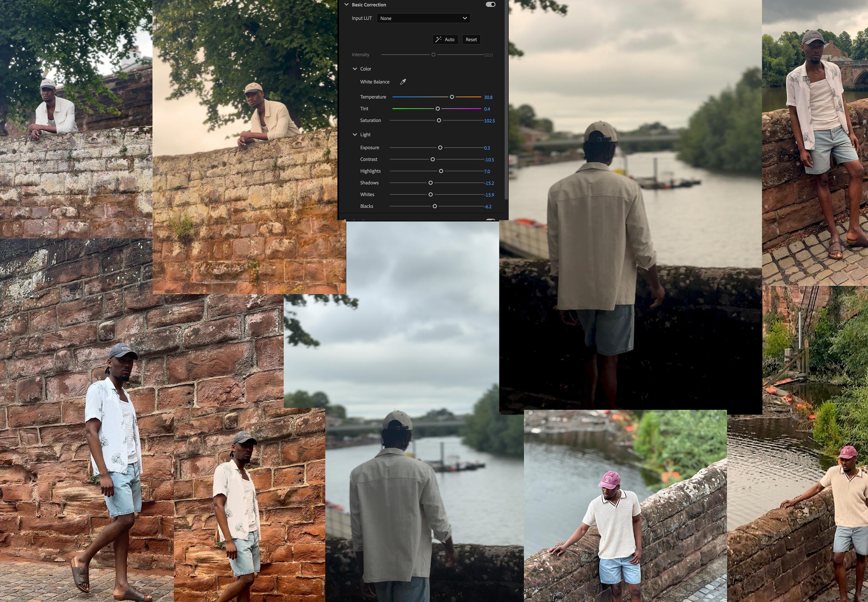Viewport: 868px width, 602px height.
Task: Open the Input LUT dropdown
Action: (423, 18)
